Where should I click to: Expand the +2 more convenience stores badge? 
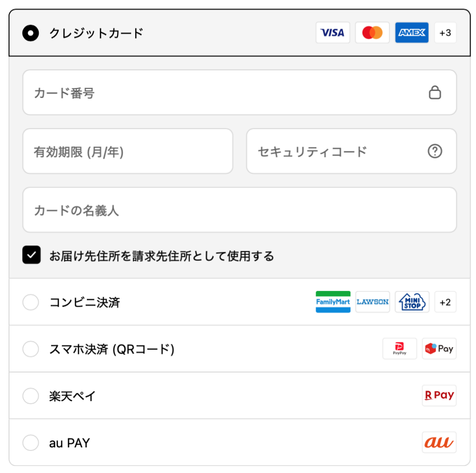445,302
